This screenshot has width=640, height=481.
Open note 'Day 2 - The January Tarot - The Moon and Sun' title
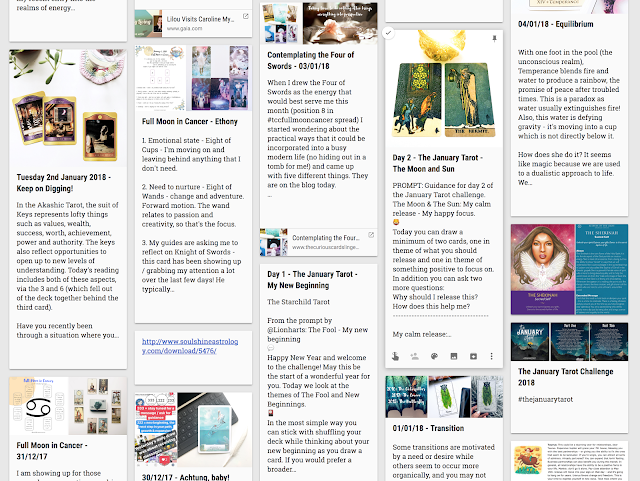tap(438, 163)
